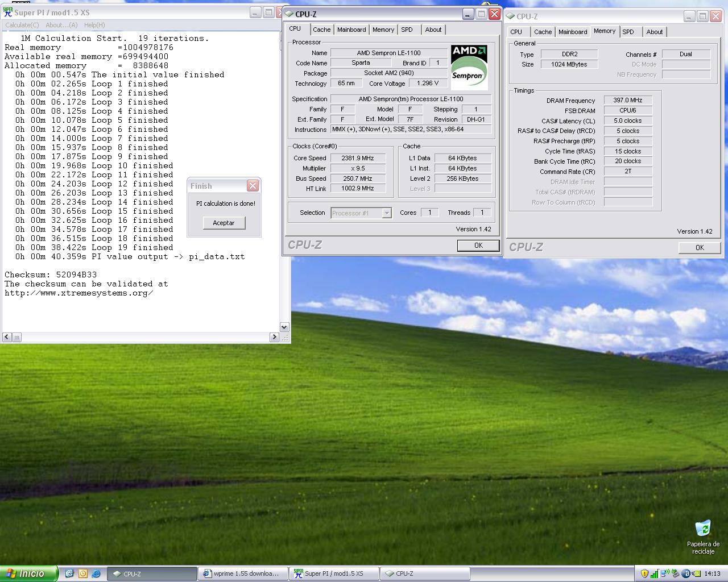Click Super PI horizontal scrollbar left arrow
Image resolution: width=728 pixels, height=582 pixels.
click(x=6, y=337)
